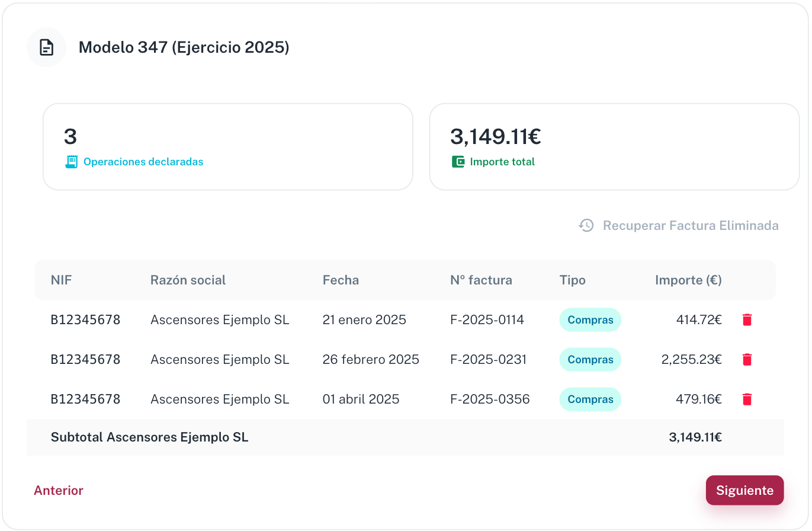Click the wallet icon next to Importe total

pos(458,162)
